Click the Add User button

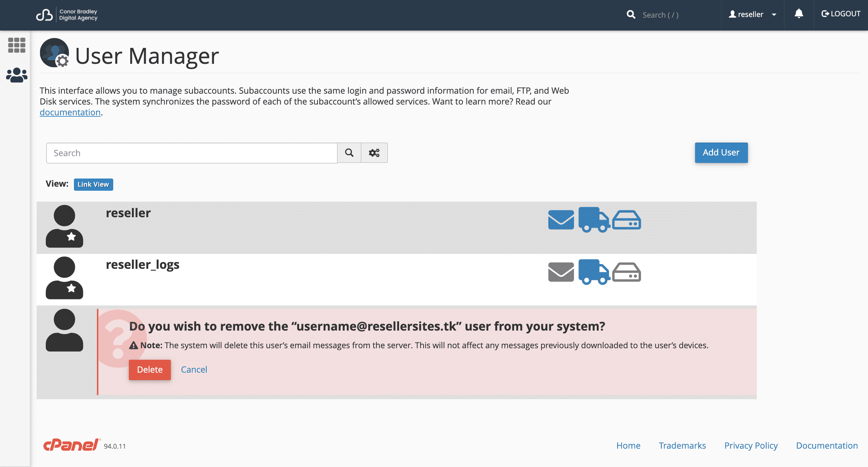pos(721,153)
